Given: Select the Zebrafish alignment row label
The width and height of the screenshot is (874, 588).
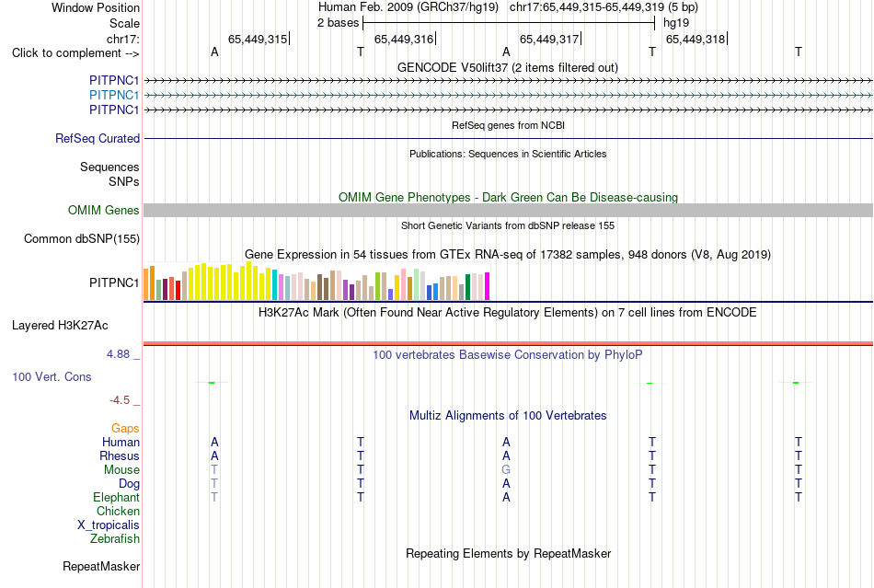Looking at the screenshot, I should (114, 539).
